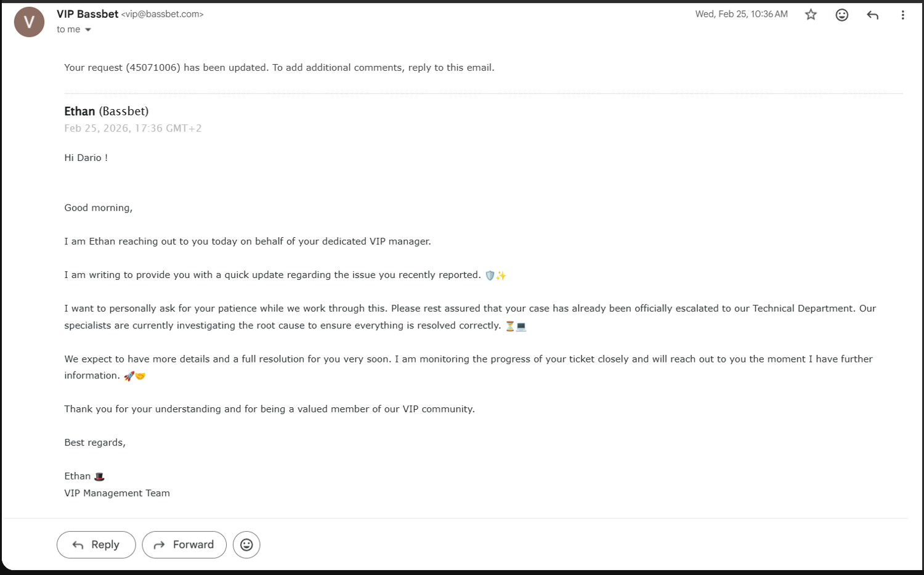Click the vip@bassbet.com email address
Screen dimensions: 924x575
point(163,14)
